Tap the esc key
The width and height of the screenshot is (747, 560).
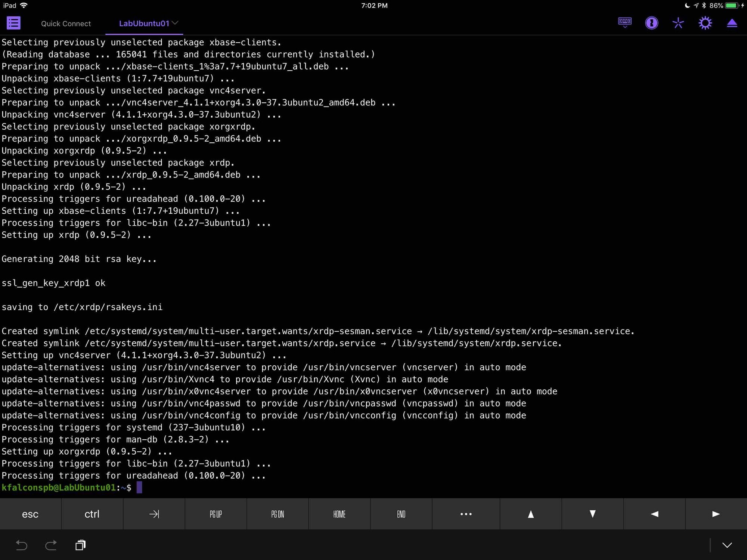click(x=30, y=514)
